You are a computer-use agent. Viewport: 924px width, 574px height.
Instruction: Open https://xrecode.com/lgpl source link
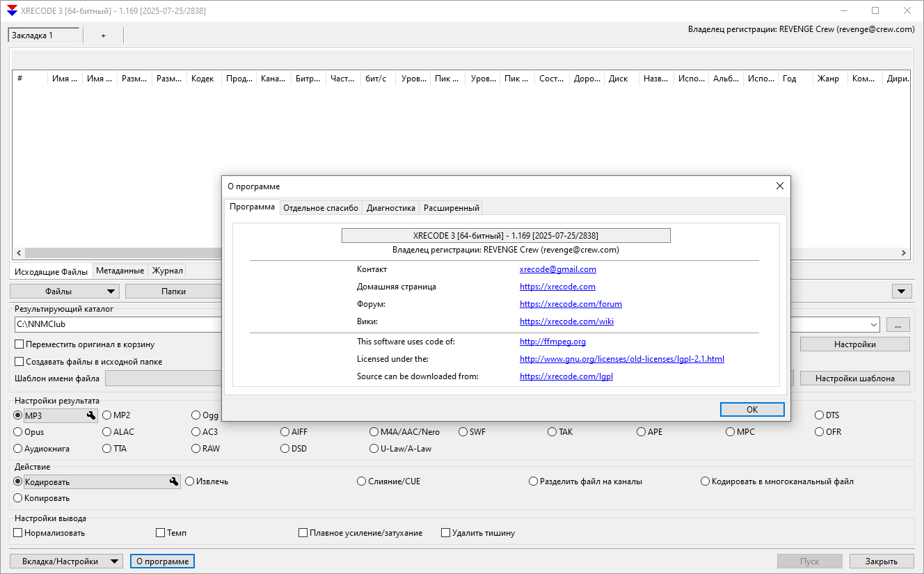(x=566, y=376)
